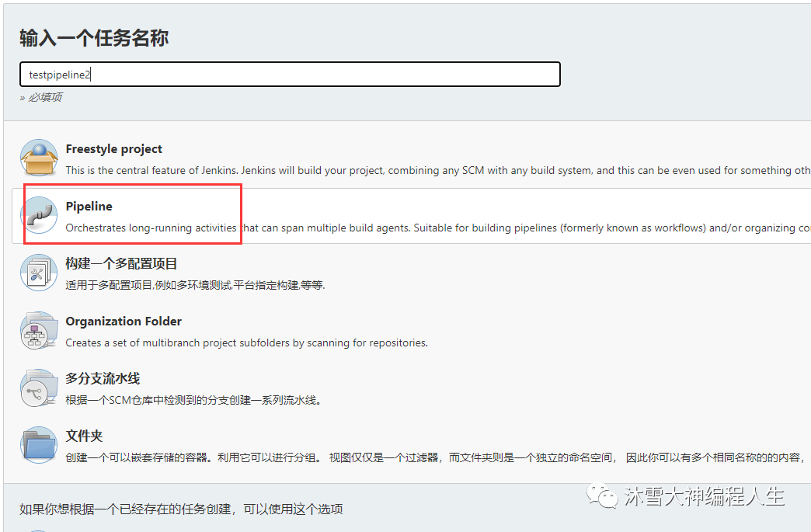Image resolution: width=811 pixels, height=532 pixels.
Task: Click the Organization Folder hierarchy icon
Action: tap(39, 330)
